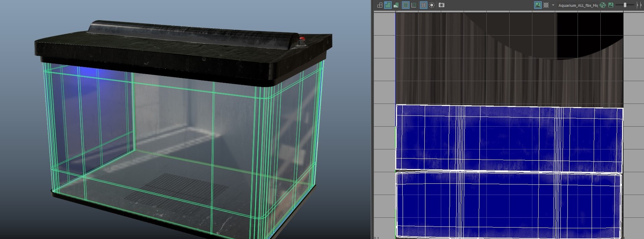This screenshot has width=644, height=239.
Task: Select the lower blue UV shell
Action: tap(509, 205)
